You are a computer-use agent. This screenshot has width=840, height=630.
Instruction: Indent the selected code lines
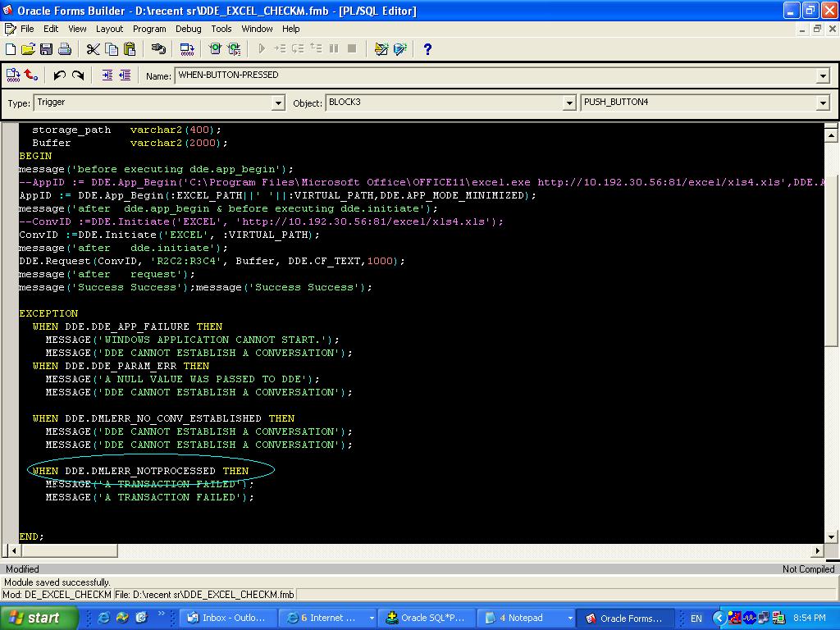[x=107, y=75]
